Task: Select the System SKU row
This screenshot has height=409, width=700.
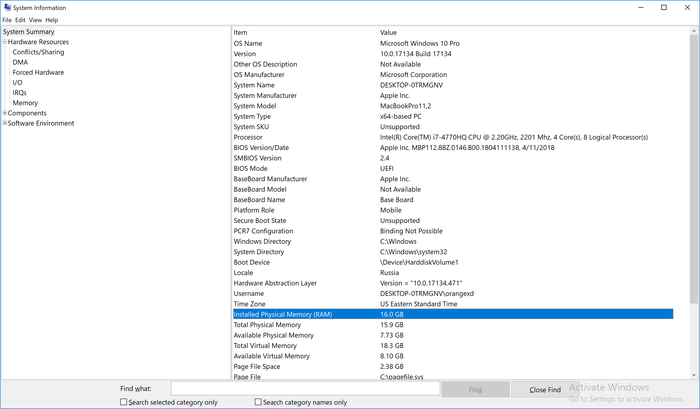Action: (453, 127)
